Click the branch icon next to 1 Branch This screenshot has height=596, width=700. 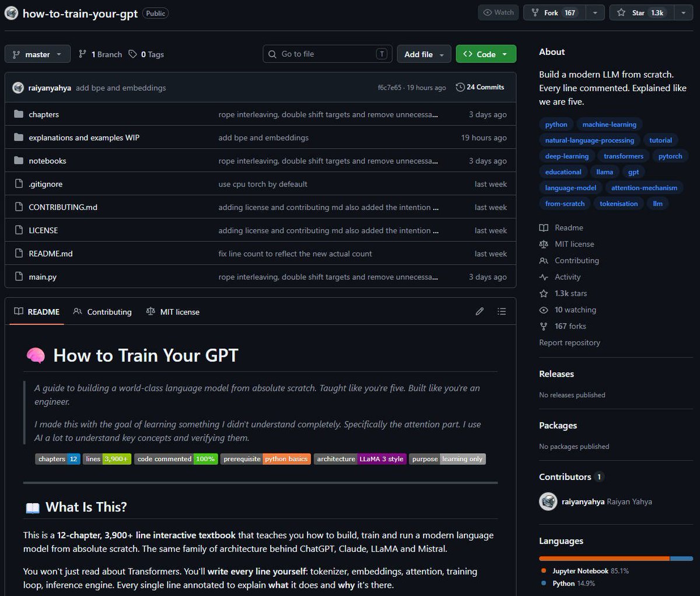tap(82, 54)
